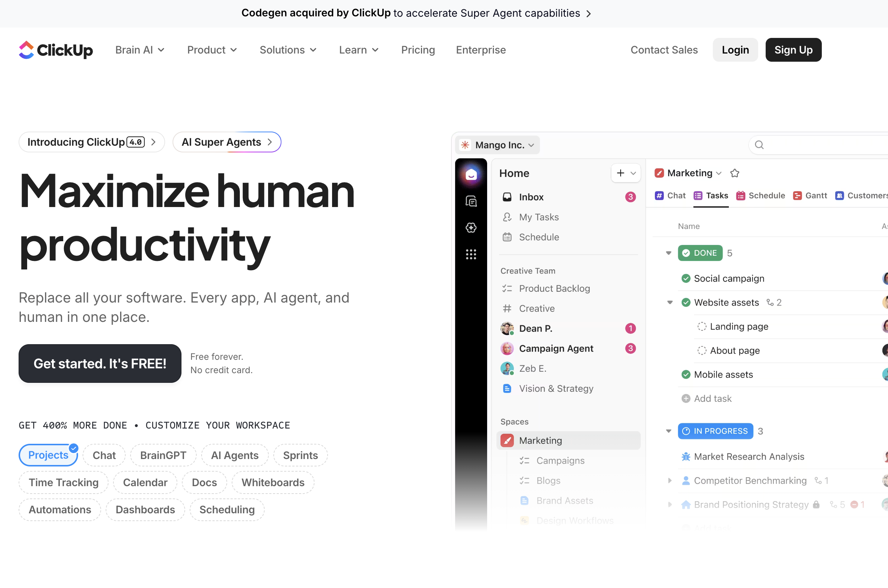Open the home icon in black sidebar

coord(471,174)
